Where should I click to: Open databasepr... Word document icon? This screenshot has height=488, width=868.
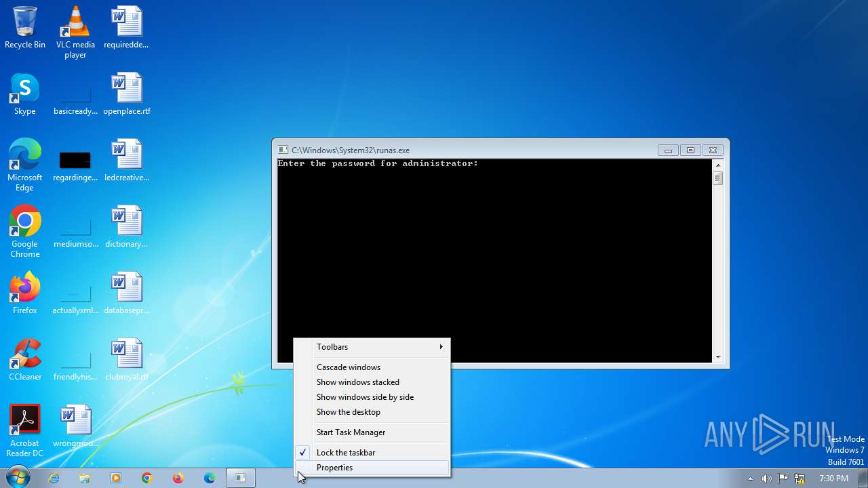[127, 293]
